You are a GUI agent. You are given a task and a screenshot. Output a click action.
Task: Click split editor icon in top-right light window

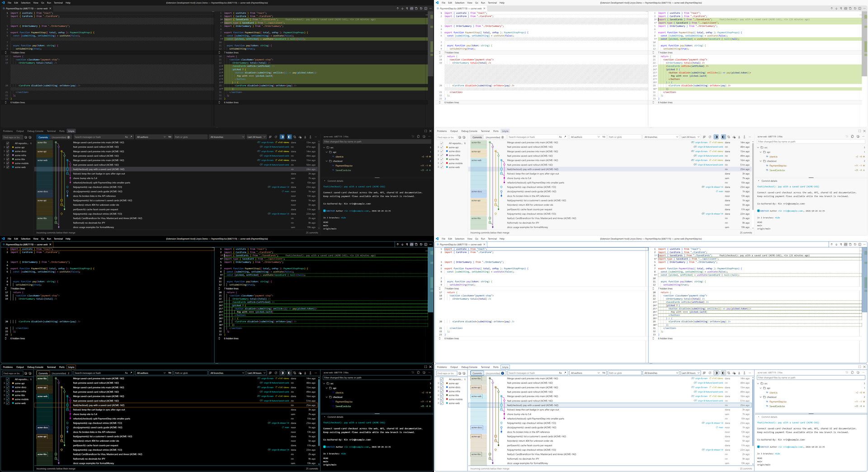click(860, 8)
